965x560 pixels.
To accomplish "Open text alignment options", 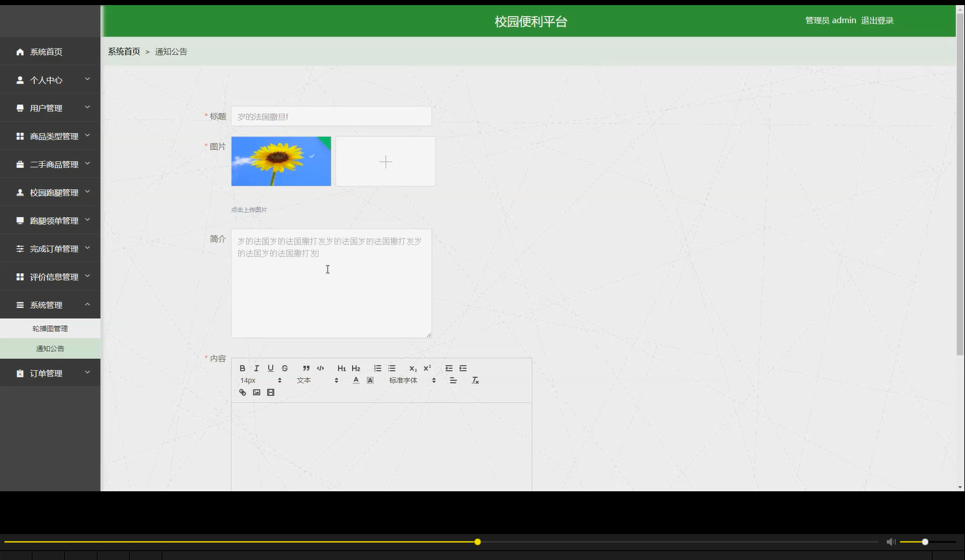I will [453, 381].
